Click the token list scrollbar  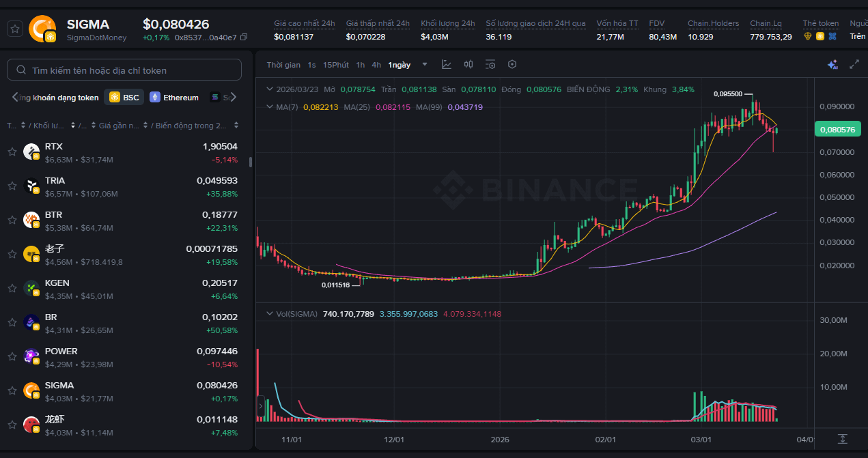point(250,162)
